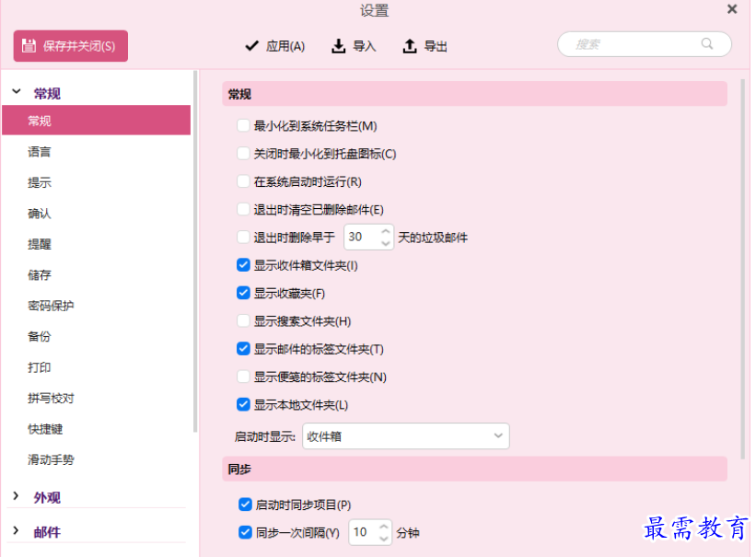The height and width of the screenshot is (557, 756).
Task: Uncheck 显示收藏夹(F) checkbox
Action: 243,293
